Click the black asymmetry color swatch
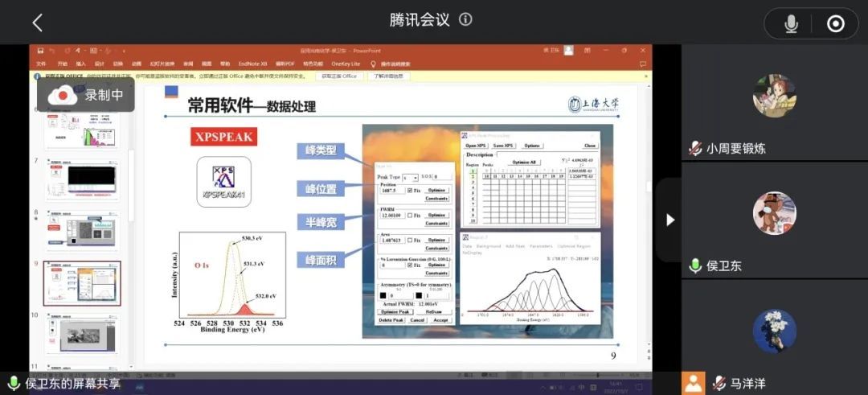 click(383, 296)
